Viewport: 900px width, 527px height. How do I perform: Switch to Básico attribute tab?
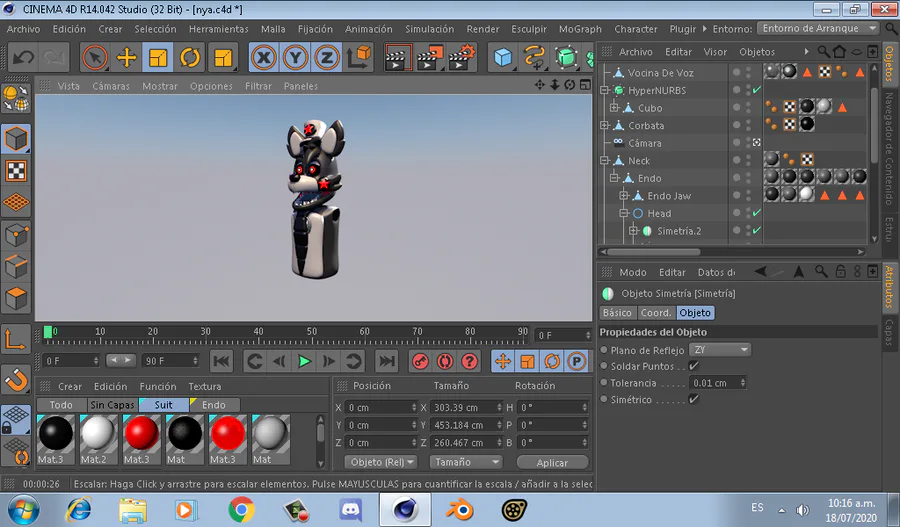pos(618,313)
